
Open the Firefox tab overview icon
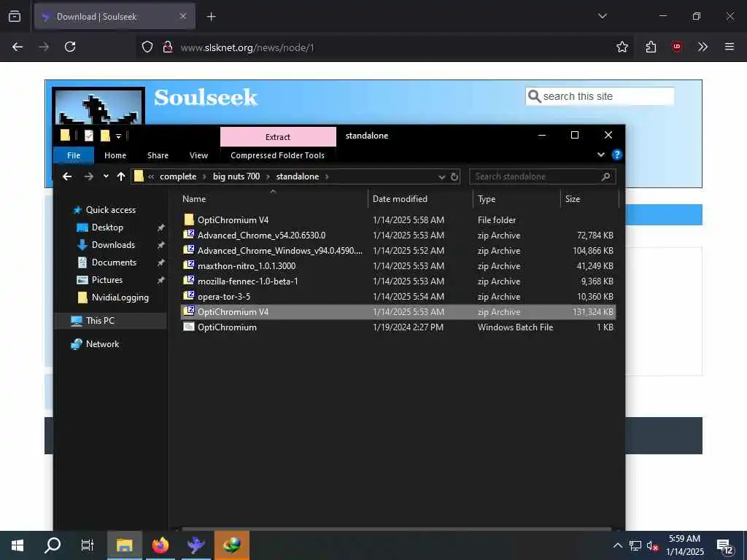[x=15, y=17]
